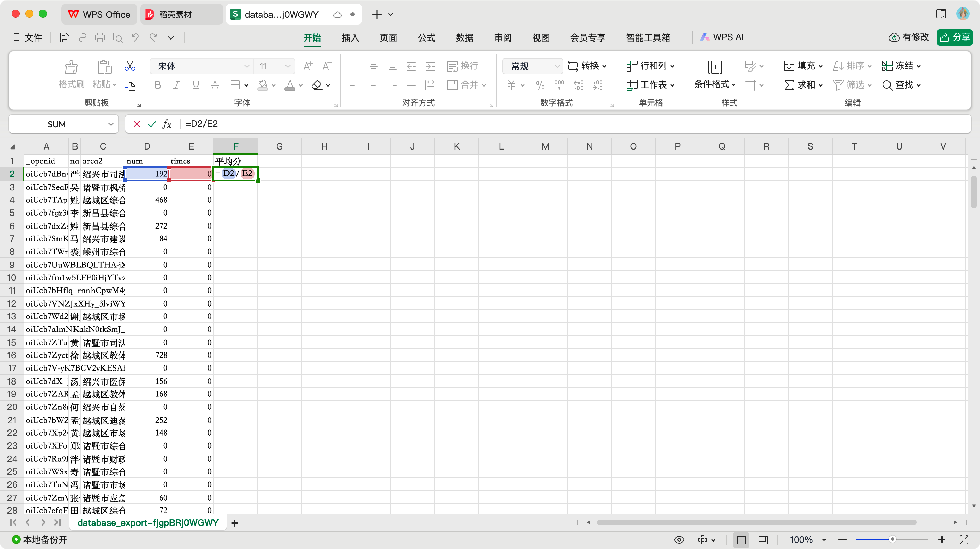Open the insert function fx icon
The image size is (980, 549).
click(x=167, y=124)
